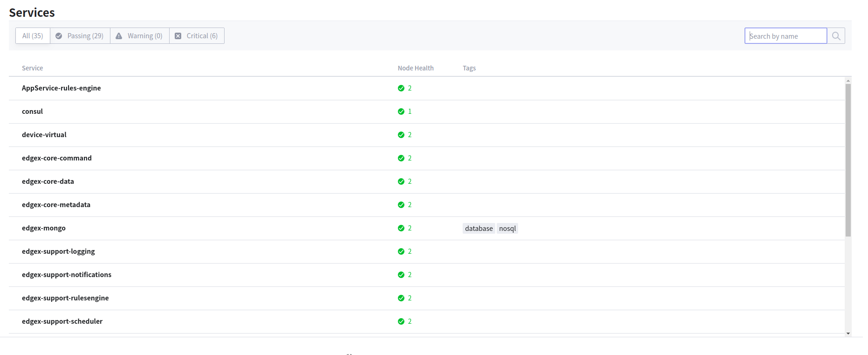Focus the Search by name field
The height and width of the screenshot is (355, 868).
(x=786, y=36)
